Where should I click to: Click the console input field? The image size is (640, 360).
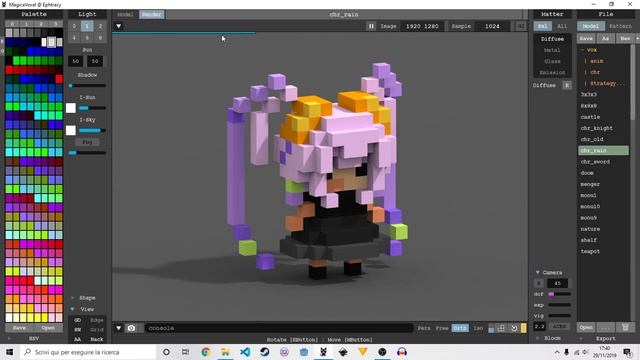click(x=279, y=328)
